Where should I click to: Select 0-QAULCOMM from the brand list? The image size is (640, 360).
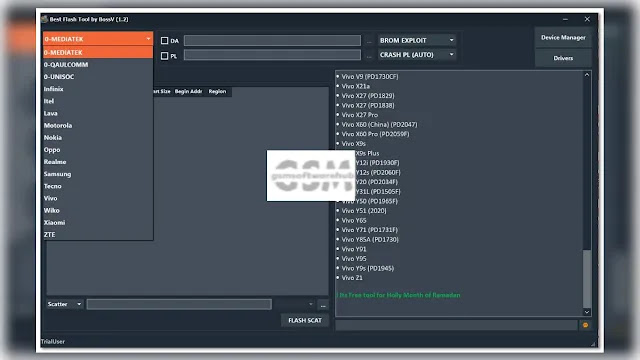pyautogui.click(x=98, y=64)
